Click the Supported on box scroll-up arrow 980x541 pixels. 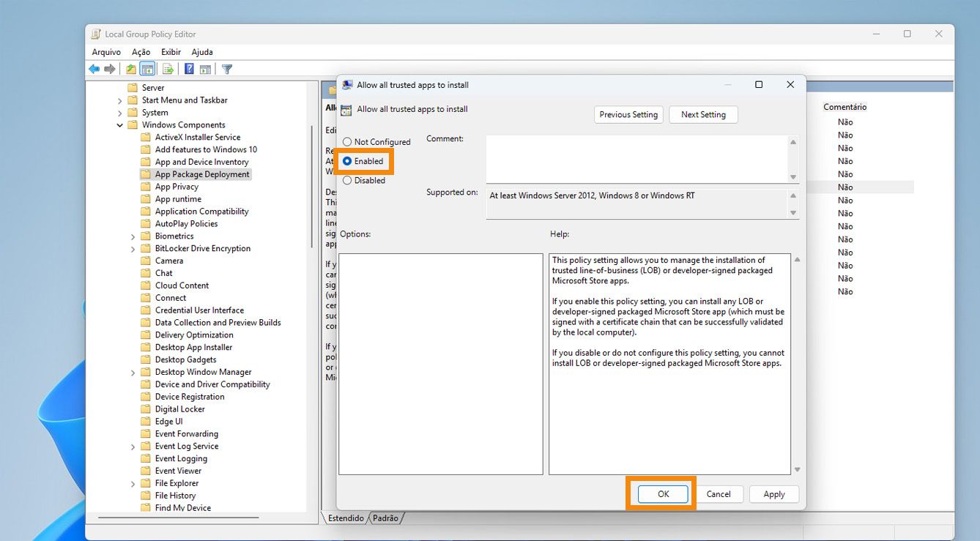[793, 195]
